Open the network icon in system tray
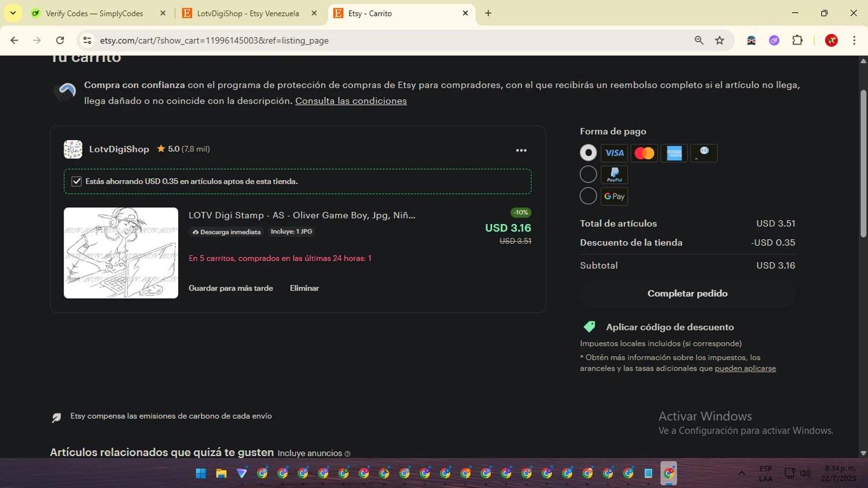This screenshot has width=868, height=488. [x=789, y=474]
